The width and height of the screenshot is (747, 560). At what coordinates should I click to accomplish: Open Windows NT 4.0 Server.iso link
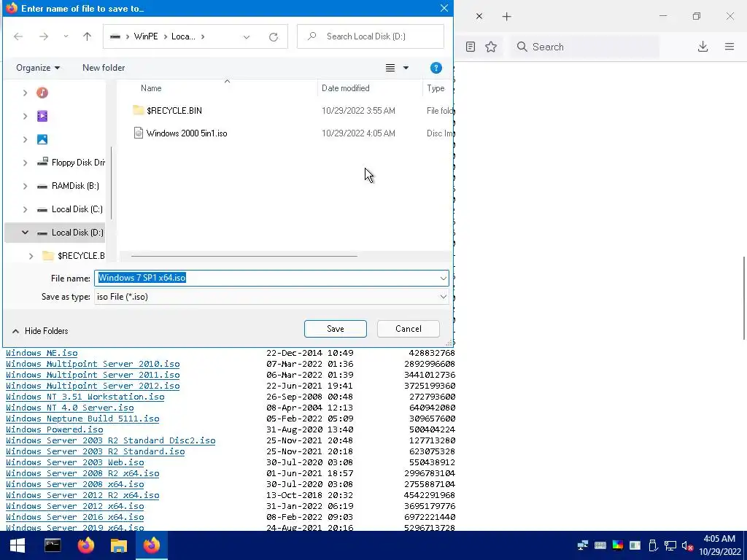(70, 408)
